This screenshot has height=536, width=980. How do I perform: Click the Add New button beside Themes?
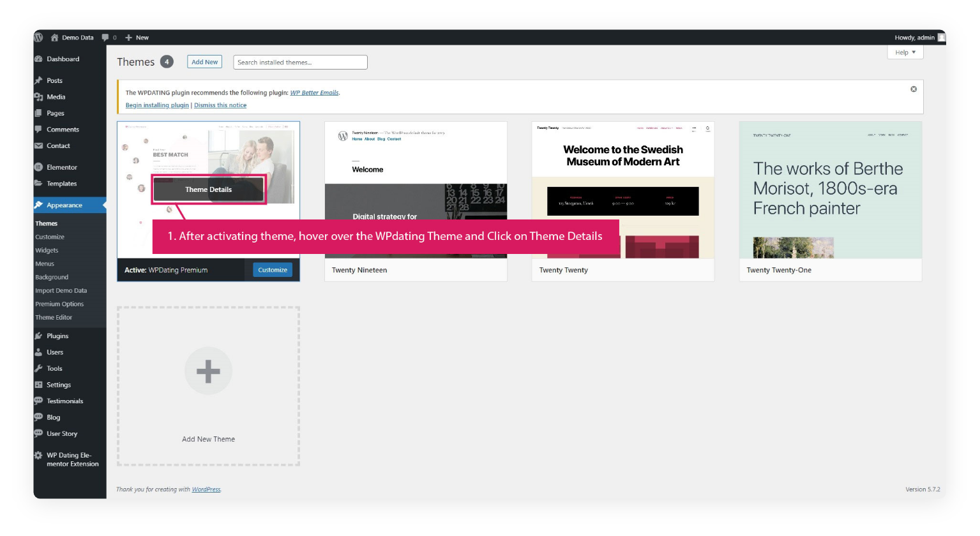[205, 62]
